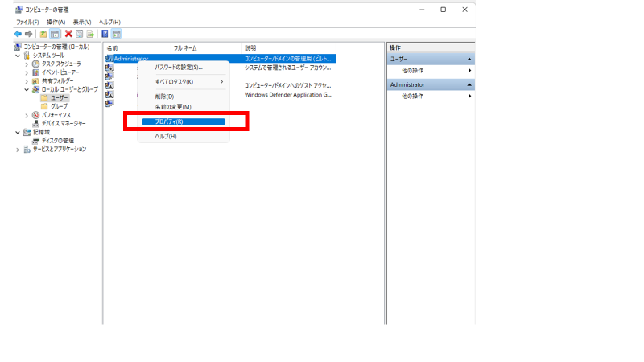Select the デバイス マネージャー icon in the tree

pos(35,124)
